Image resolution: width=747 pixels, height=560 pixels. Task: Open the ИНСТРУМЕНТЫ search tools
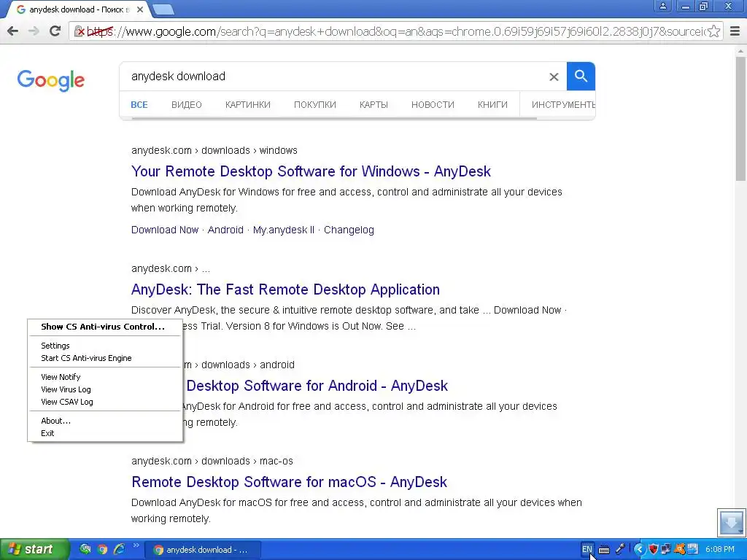[563, 105]
